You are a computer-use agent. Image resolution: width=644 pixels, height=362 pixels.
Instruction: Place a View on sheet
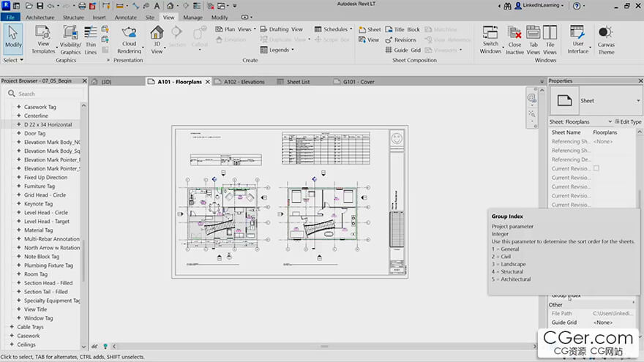[369, 39]
